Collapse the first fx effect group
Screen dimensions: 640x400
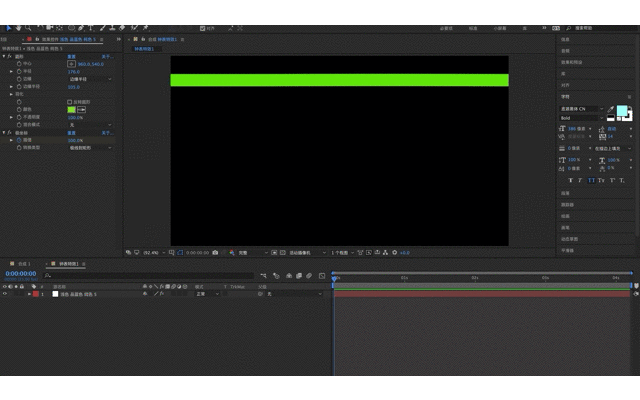(4, 56)
